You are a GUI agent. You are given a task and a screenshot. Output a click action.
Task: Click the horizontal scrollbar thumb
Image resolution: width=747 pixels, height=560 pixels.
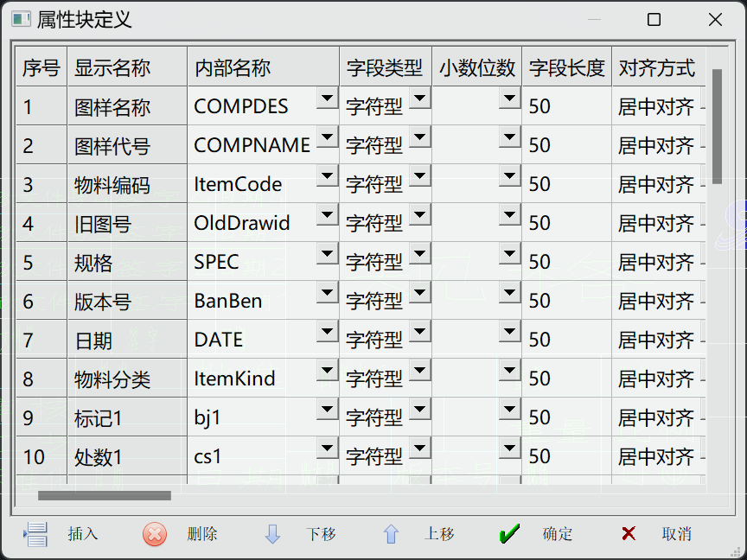point(105,496)
